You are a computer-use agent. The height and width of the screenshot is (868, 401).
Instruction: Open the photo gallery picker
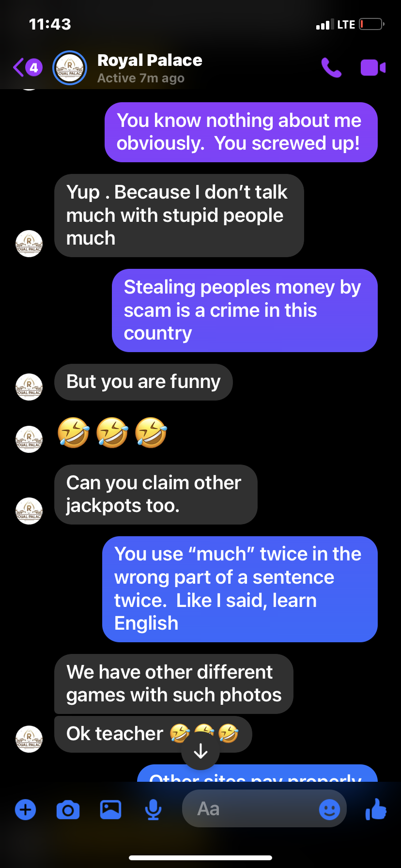[x=110, y=809]
